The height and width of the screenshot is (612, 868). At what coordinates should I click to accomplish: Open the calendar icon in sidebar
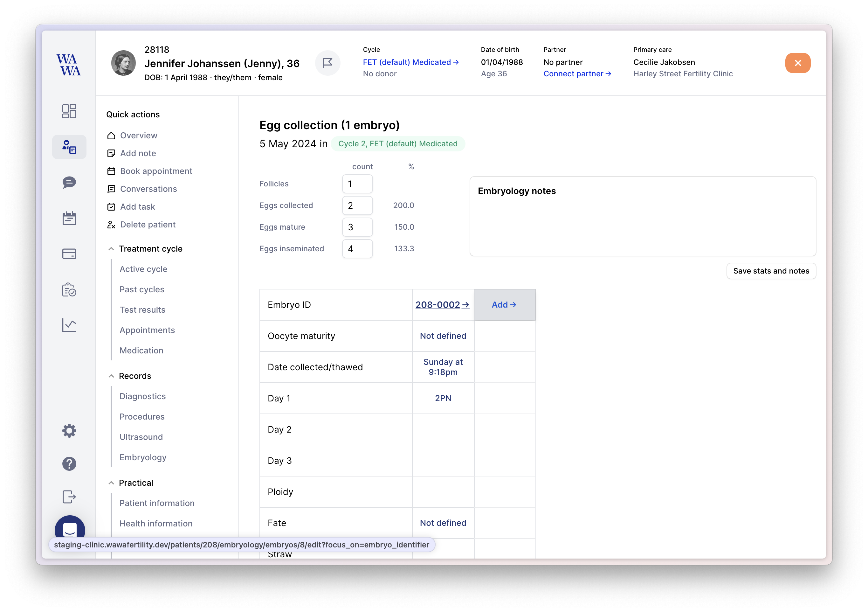69,218
